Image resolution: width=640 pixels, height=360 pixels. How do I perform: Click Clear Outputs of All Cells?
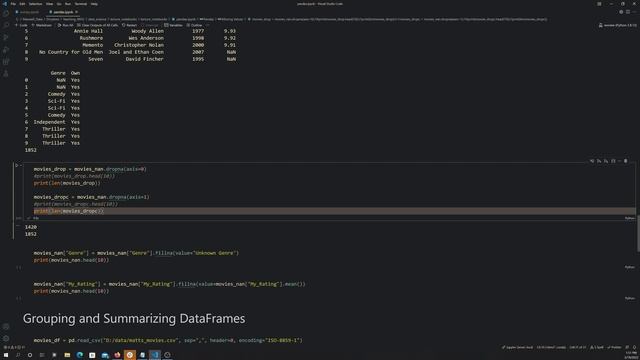98,25
